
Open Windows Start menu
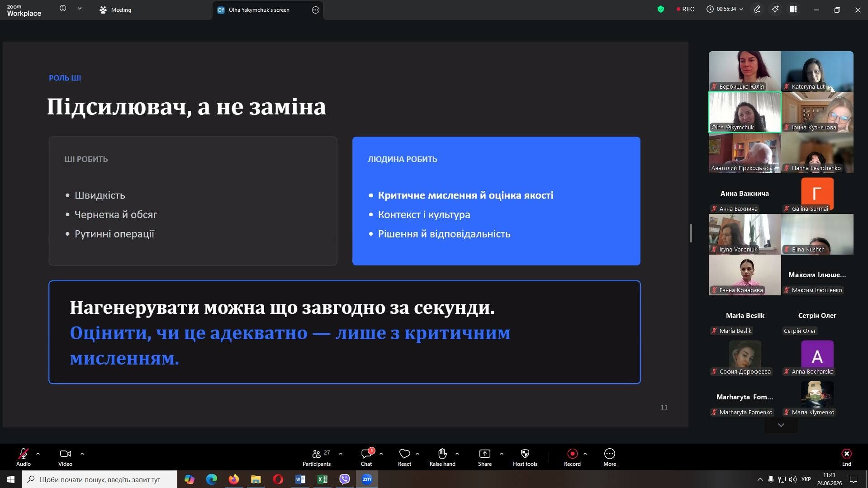(11, 479)
